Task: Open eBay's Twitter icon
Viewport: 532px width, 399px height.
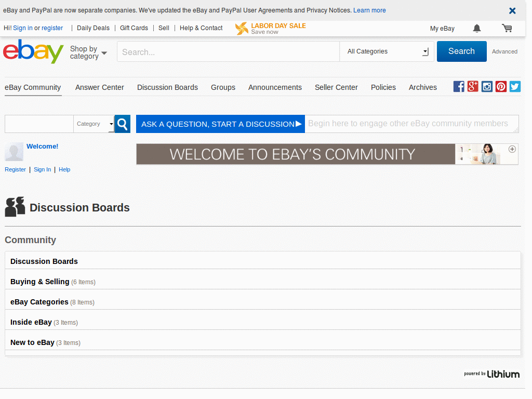Action: [515, 87]
